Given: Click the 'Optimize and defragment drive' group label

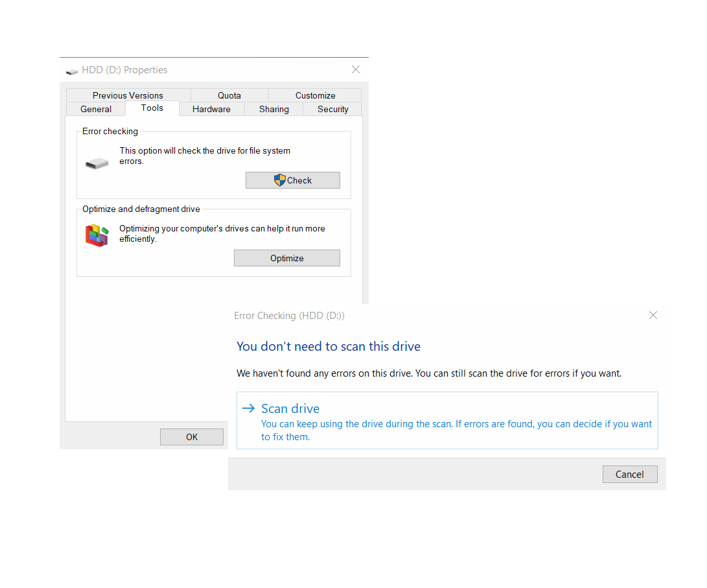Looking at the screenshot, I should [141, 209].
